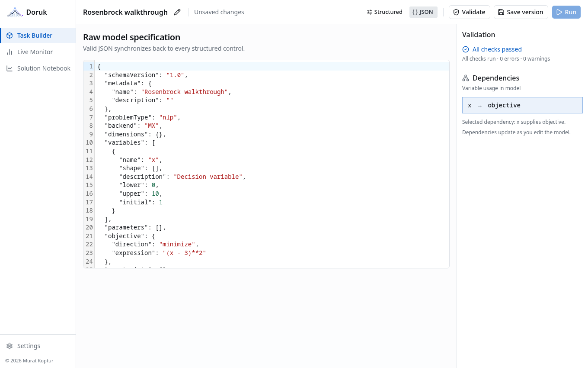Click the task title 'Rosenbrock walkthrough'
Image resolution: width=588 pixels, height=368 pixels.
[125, 12]
